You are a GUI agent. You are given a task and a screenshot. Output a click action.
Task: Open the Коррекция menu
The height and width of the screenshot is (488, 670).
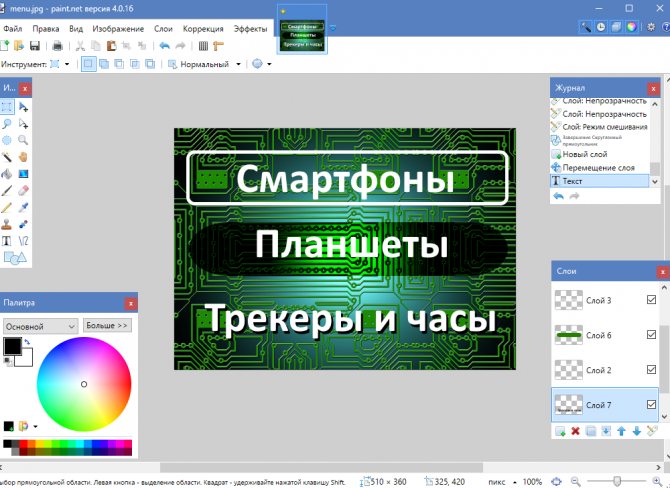pyautogui.click(x=203, y=29)
